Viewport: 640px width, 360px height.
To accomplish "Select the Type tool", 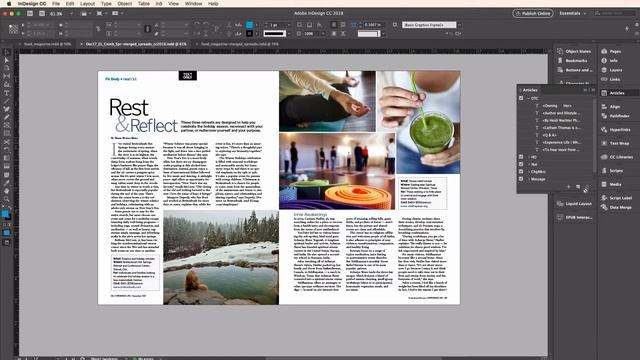I will (7, 93).
